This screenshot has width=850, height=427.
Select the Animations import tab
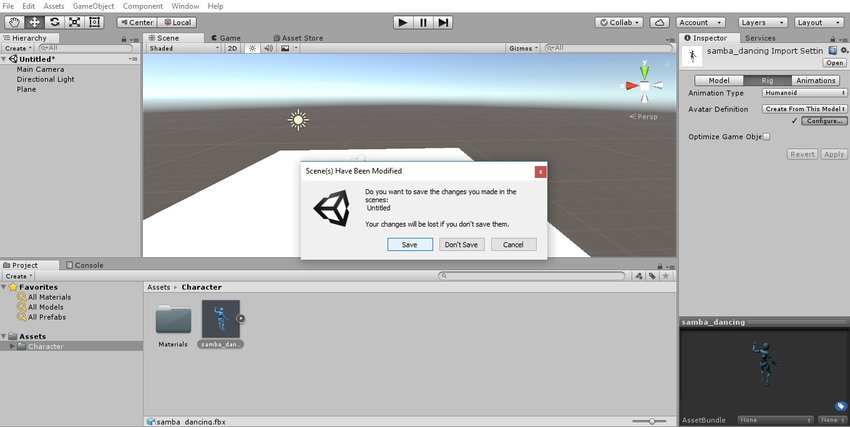(x=815, y=80)
